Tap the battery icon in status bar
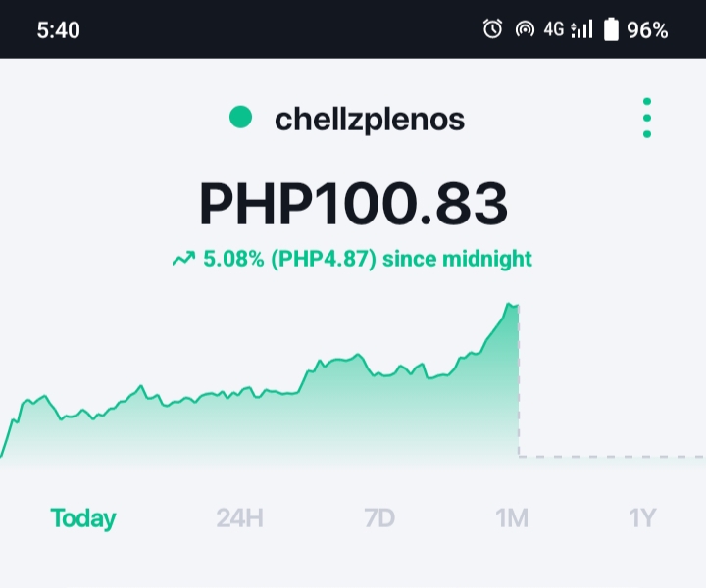 pos(611,29)
